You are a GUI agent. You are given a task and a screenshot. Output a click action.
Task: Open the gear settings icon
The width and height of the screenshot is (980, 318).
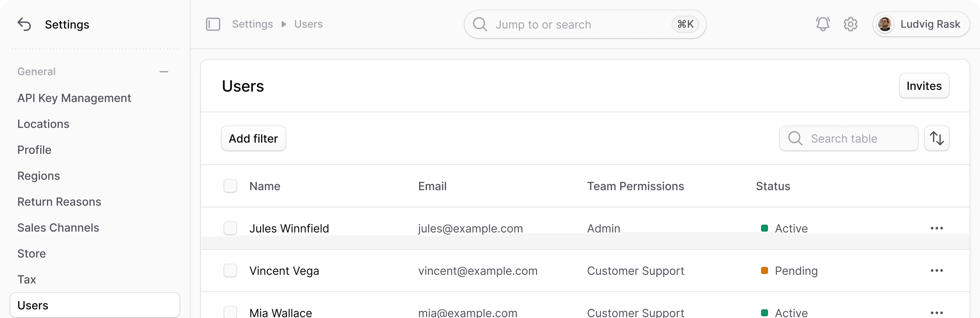point(850,24)
